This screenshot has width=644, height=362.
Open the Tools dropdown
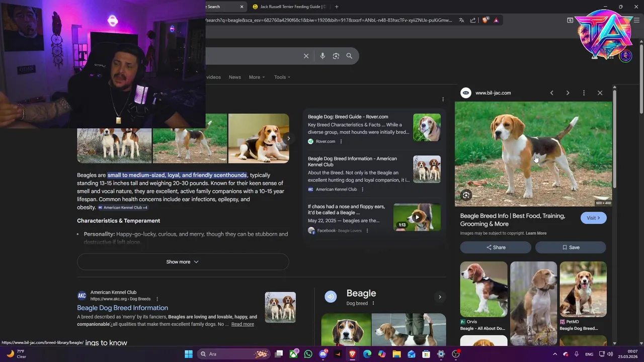pos(282,77)
